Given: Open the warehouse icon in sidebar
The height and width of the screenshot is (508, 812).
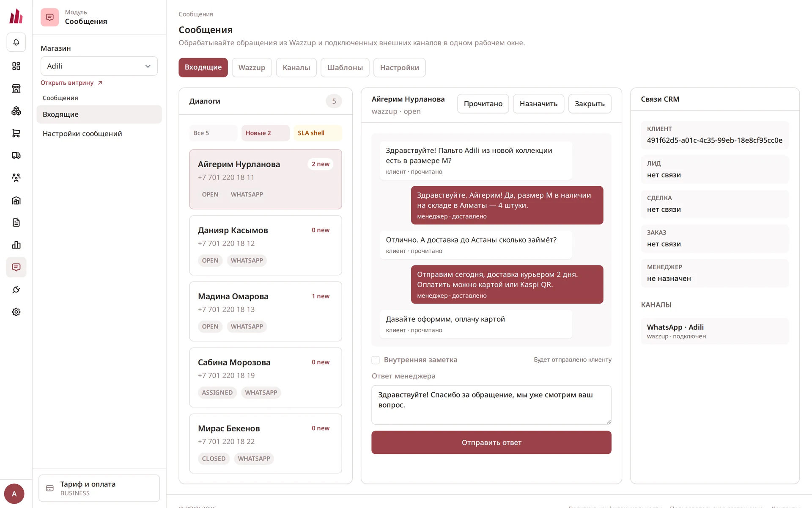Looking at the screenshot, I should [x=16, y=200].
